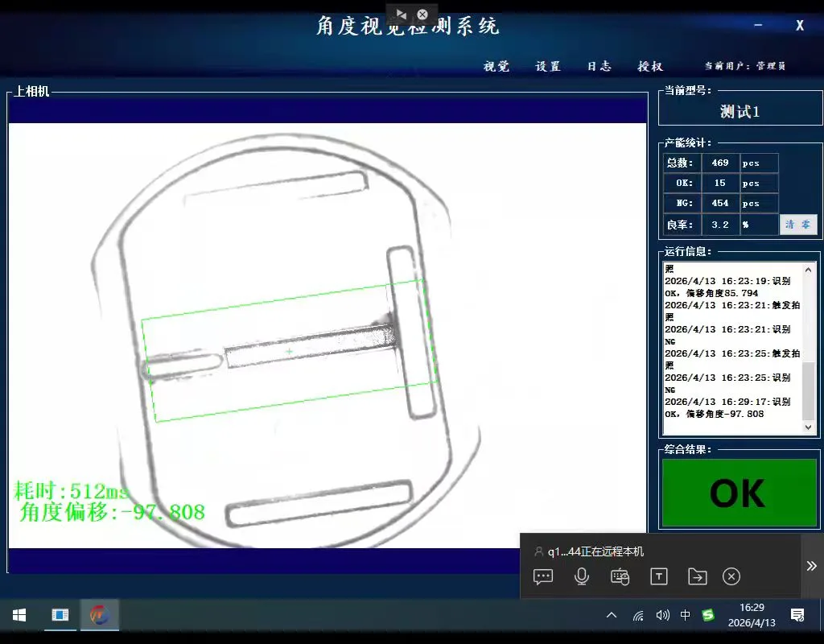Open the file transfer folder icon

coord(698,576)
